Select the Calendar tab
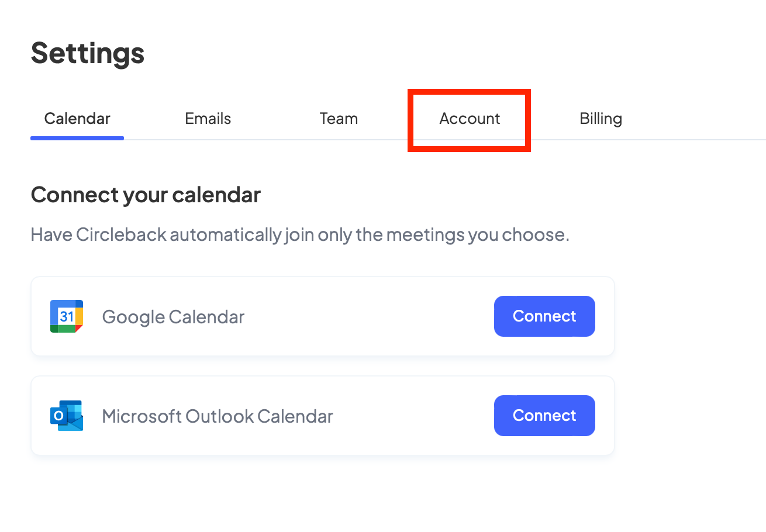This screenshot has height=532, width=766. (77, 119)
